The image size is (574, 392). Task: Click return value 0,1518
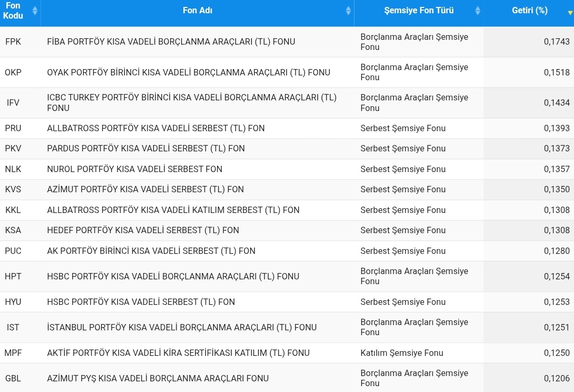(x=557, y=72)
